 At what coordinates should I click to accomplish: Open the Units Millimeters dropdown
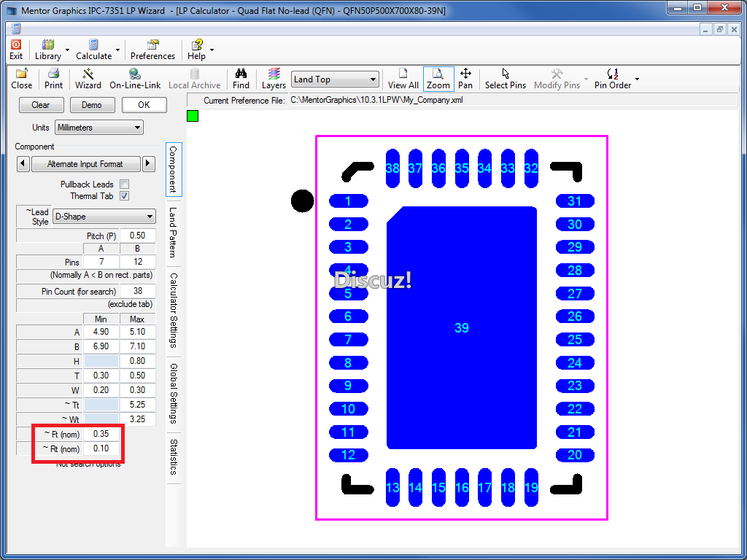[x=99, y=128]
